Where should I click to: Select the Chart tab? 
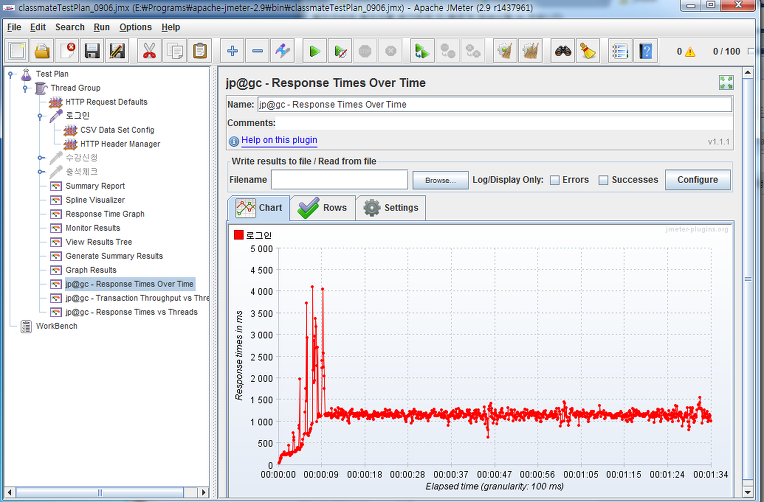(259, 208)
